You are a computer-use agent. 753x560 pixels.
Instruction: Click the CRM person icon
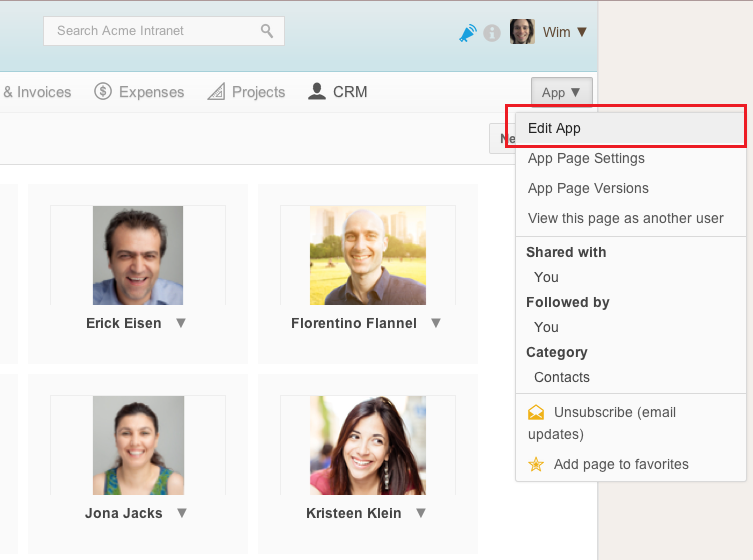(316, 91)
